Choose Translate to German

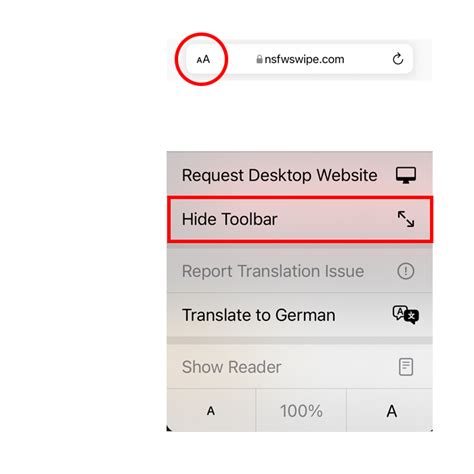click(x=300, y=315)
